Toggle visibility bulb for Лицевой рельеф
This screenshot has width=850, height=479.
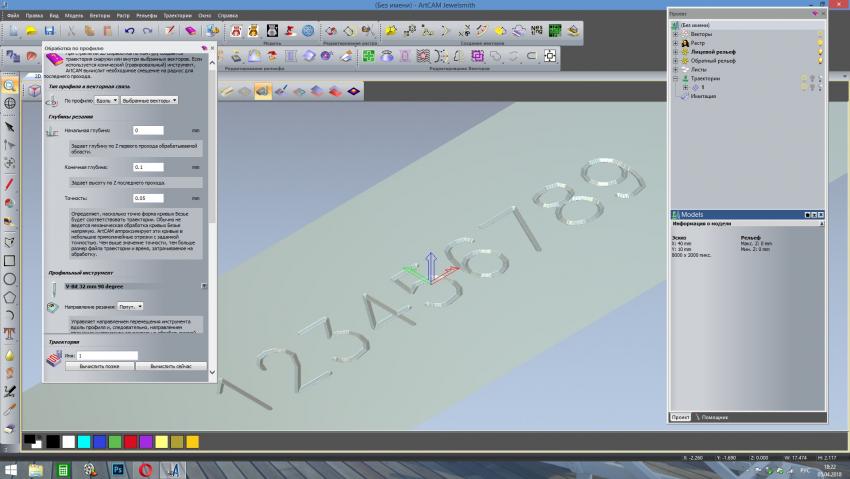[820, 52]
